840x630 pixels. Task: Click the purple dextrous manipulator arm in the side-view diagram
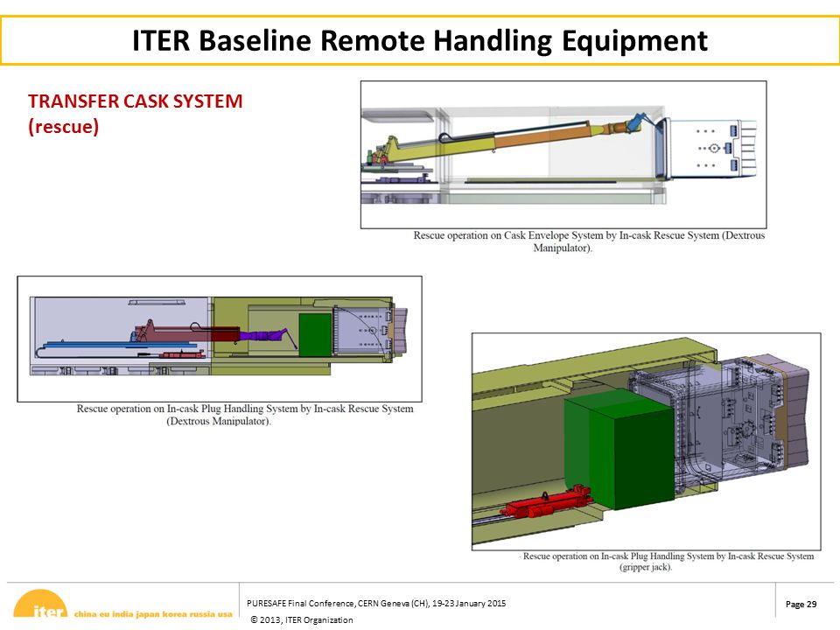[x=263, y=336]
